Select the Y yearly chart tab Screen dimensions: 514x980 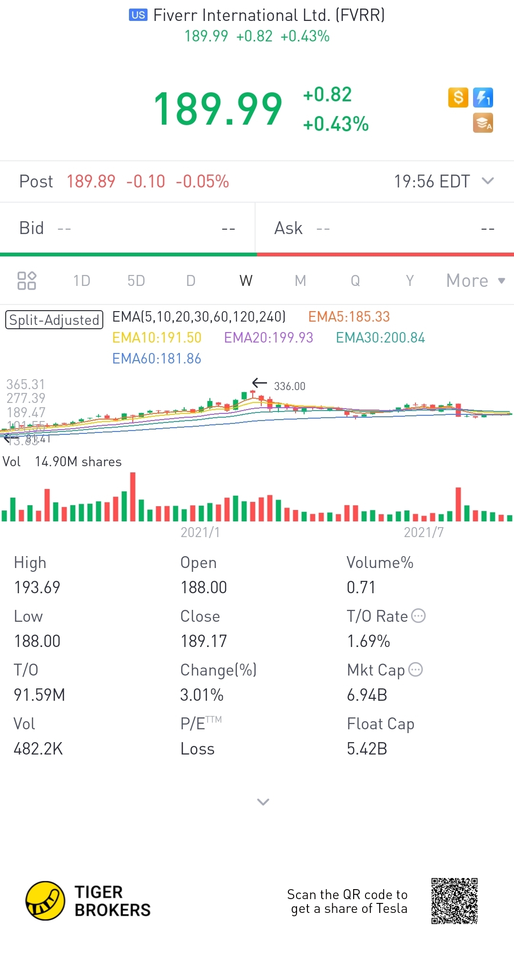click(x=410, y=281)
